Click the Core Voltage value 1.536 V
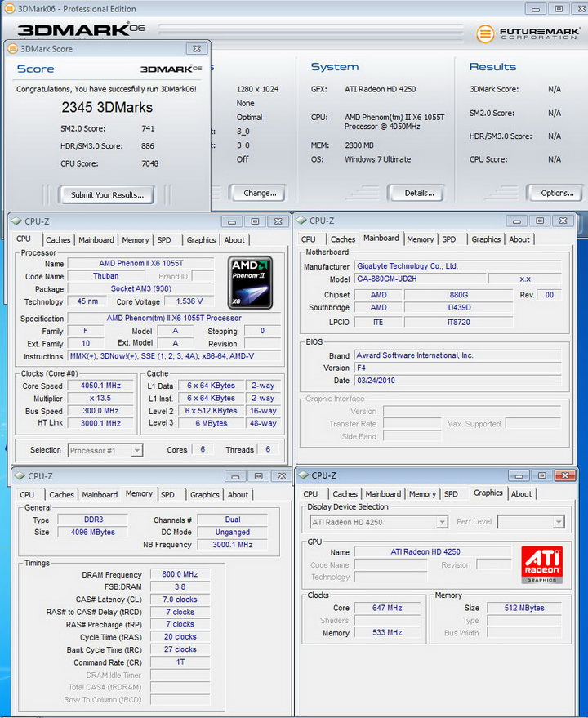The height and width of the screenshot is (718, 588). 189,301
